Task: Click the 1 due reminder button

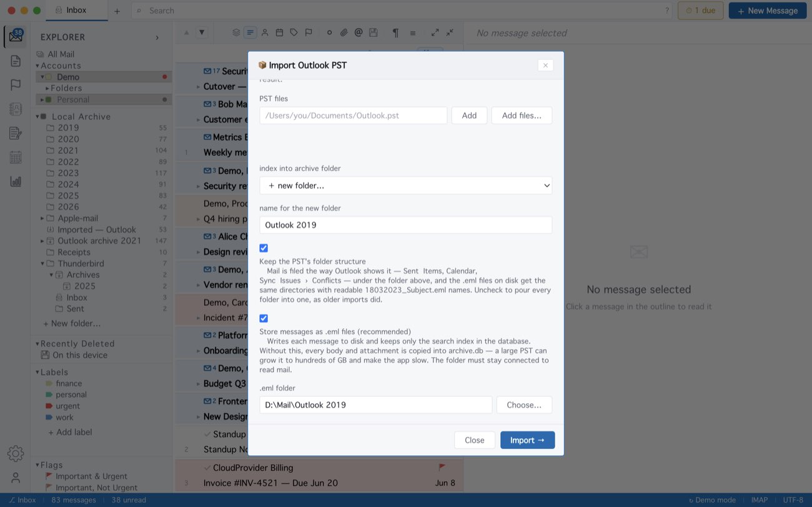Action: click(x=701, y=11)
